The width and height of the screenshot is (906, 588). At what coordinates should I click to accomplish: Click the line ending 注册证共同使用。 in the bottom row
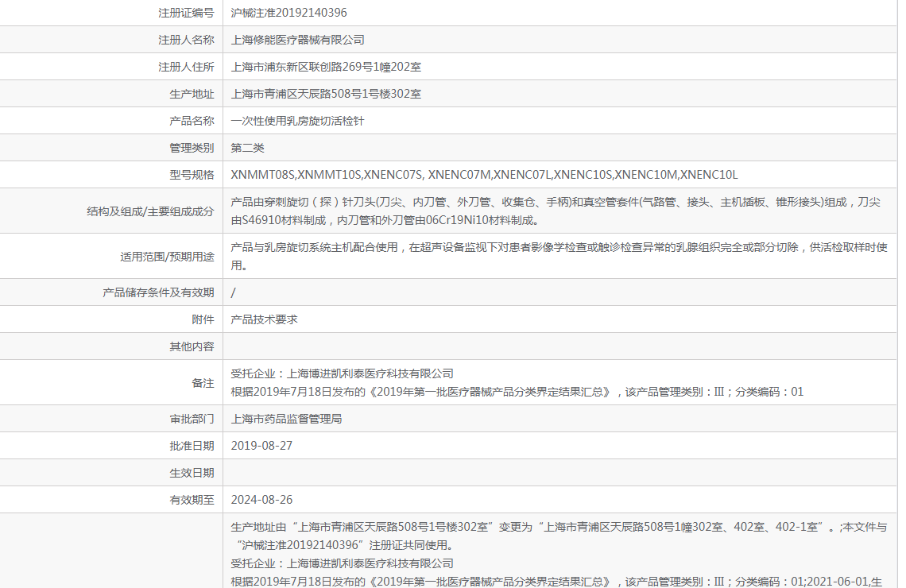tap(345, 544)
